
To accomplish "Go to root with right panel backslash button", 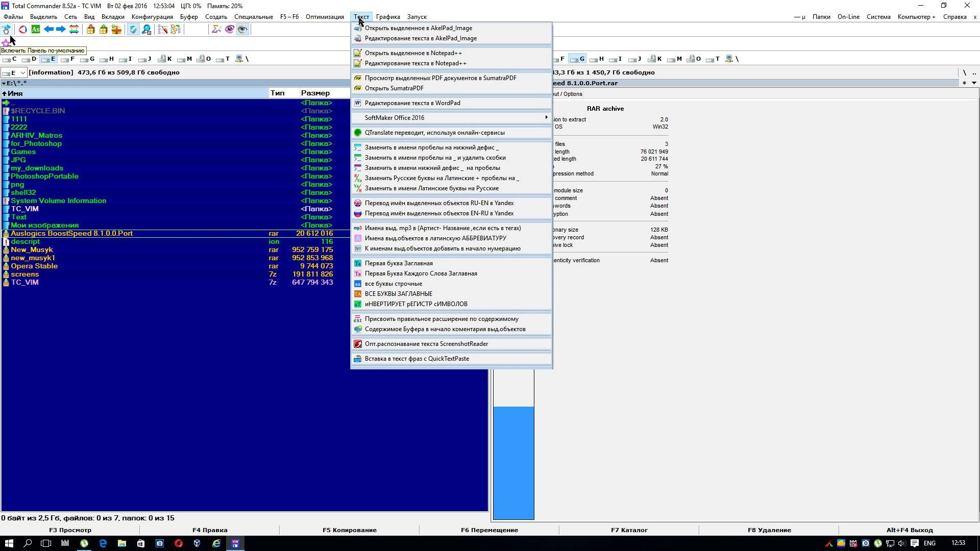I will point(964,72).
